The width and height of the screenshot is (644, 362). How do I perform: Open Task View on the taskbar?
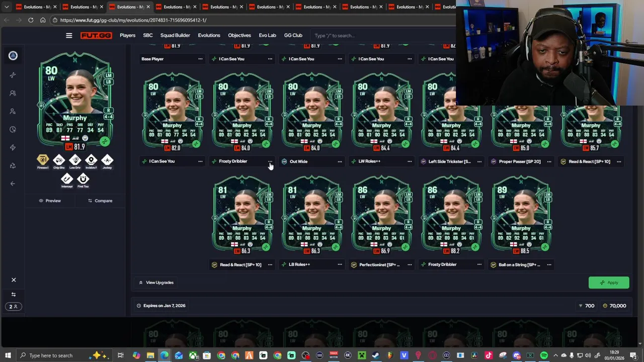[121, 355]
